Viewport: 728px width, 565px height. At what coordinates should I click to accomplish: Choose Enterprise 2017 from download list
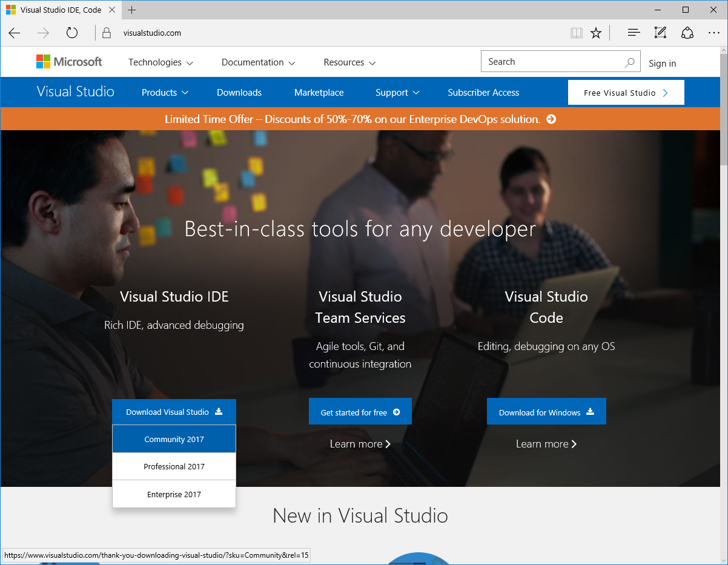(174, 494)
